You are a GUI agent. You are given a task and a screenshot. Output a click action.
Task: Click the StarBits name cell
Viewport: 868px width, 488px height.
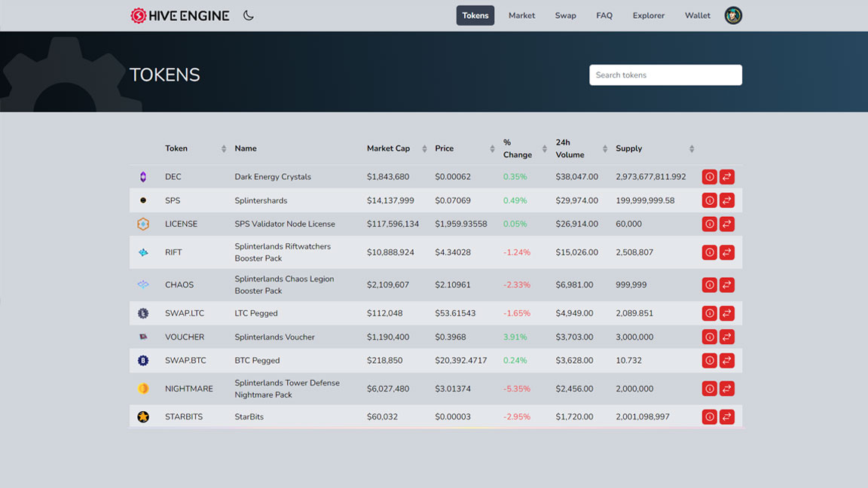click(249, 416)
